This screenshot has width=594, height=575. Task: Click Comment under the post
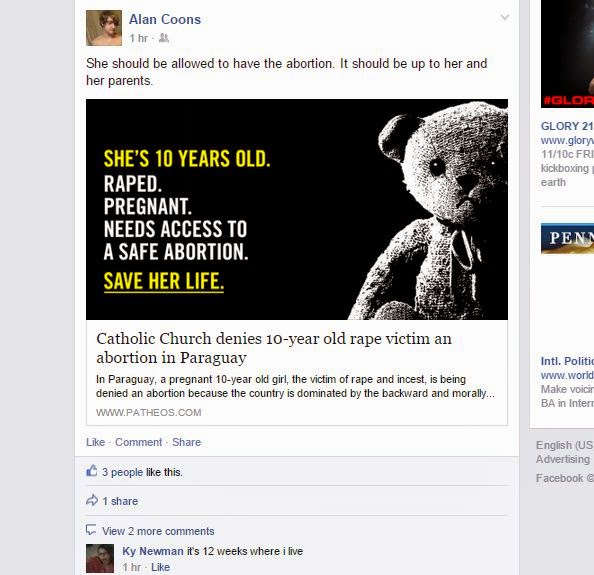tap(138, 442)
